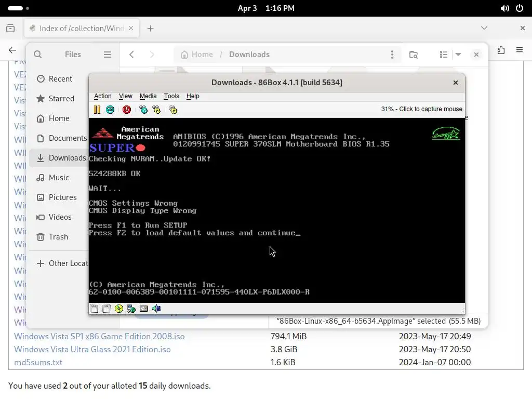This screenshot has height=399, width=532.
Task: Click the red ACPI shutdown power icon
Action: [127, 110]
